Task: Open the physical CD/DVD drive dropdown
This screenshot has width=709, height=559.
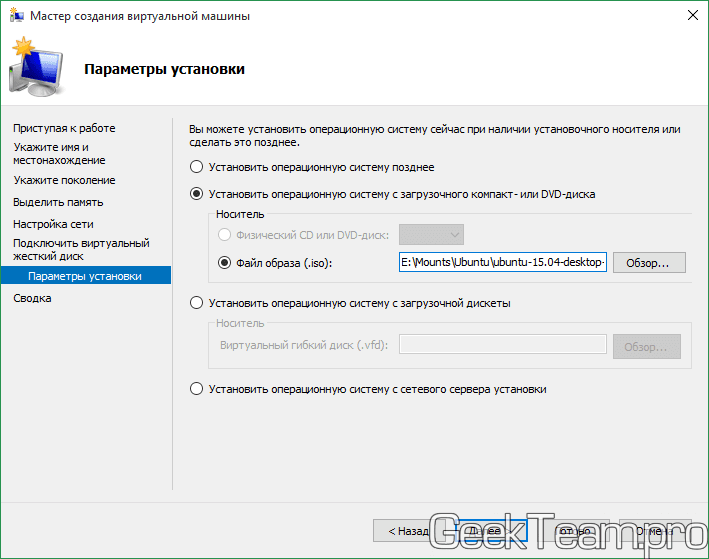Action: click(x=431, y=235)
